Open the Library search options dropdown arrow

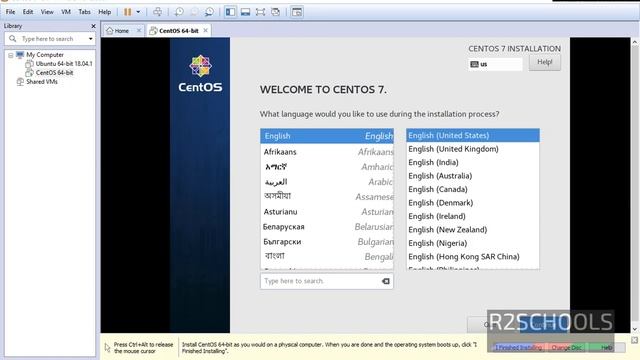point(91,39)
